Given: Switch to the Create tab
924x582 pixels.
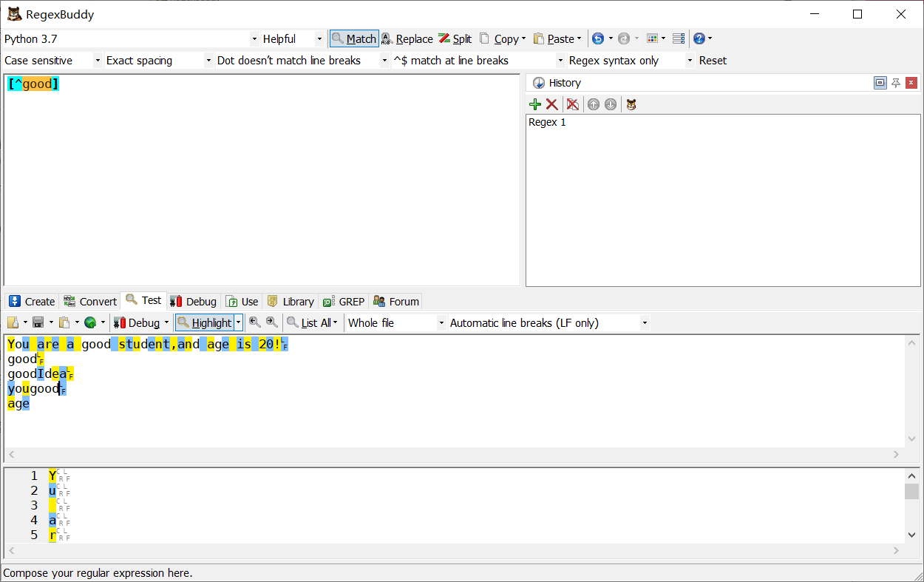Looking at the screenshot, I should pos(32,301).
